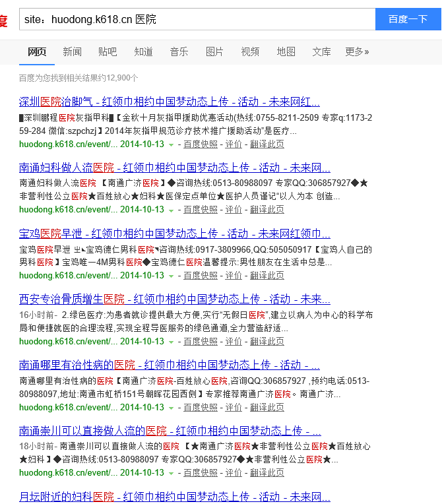Open 百度快照 for 西安专治骨质增生 result
The image size is (442, 504).
[201, 341]
